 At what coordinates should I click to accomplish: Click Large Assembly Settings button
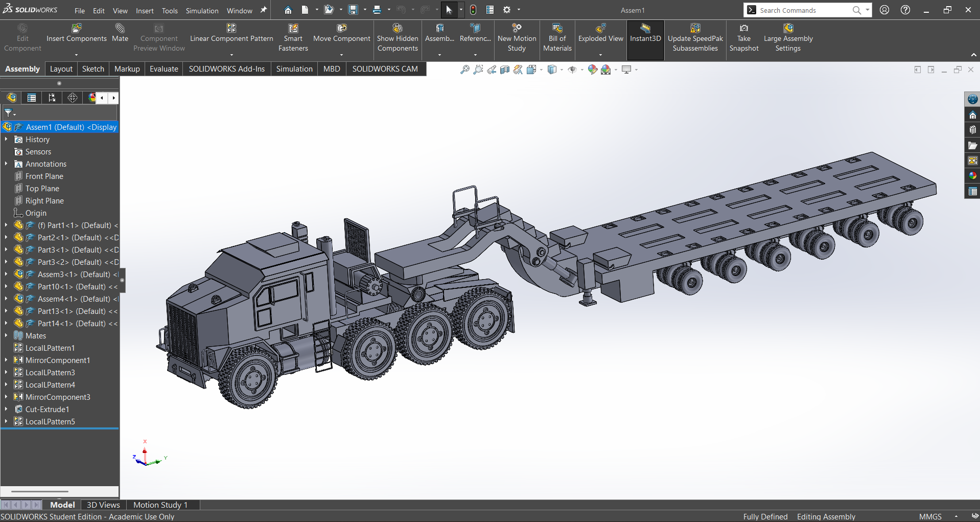pyautogui.click(x=788, y=29)
